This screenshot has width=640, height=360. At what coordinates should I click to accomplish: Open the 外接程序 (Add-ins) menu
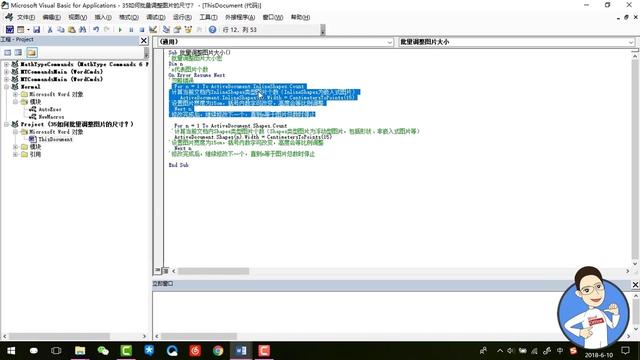click(x=240, y=17)
